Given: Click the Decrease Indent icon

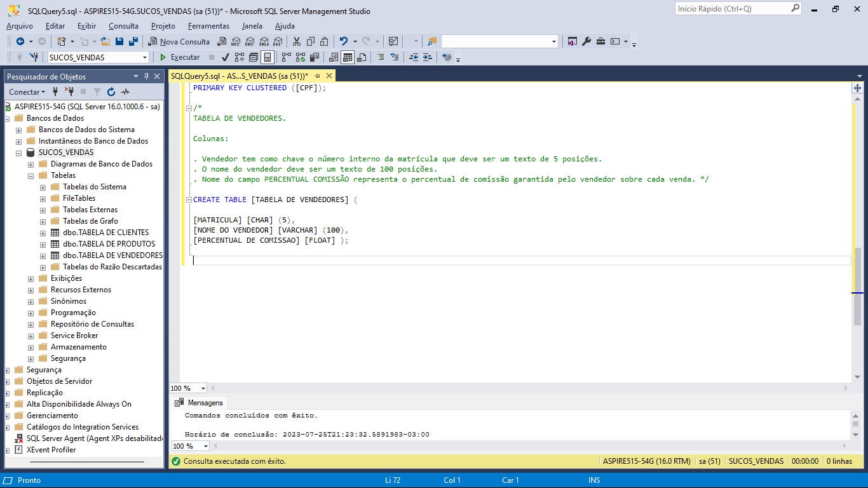Looking at the screenshot, I should pos(414,57).
